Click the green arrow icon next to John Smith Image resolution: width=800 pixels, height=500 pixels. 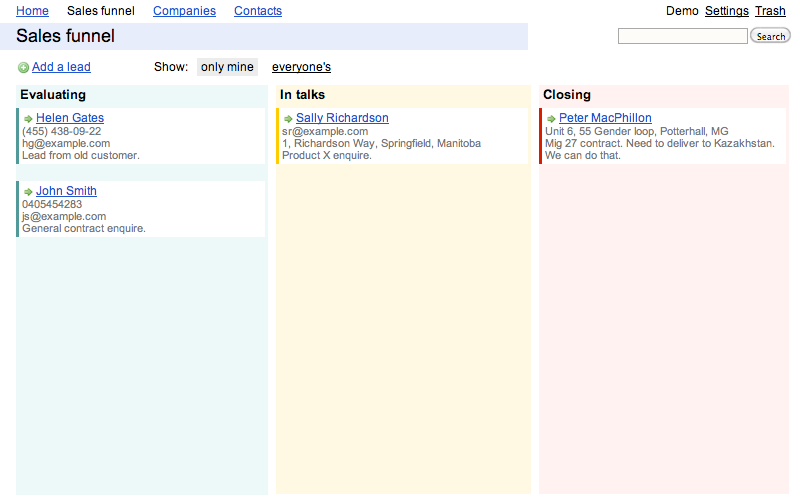[x=28, y=192]
